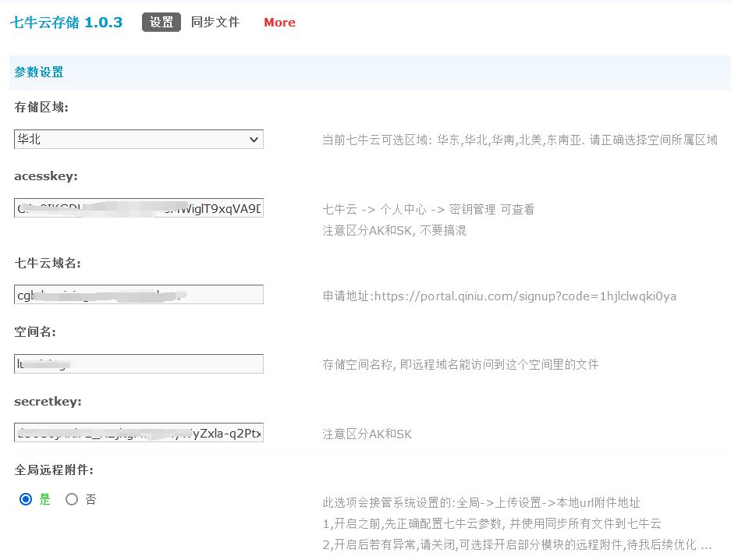Click the 七牛云 -> 个人中心 -> 密钥管理 hint
The width and height of the screenshot is (731, 560).
(x=428, y=210)
